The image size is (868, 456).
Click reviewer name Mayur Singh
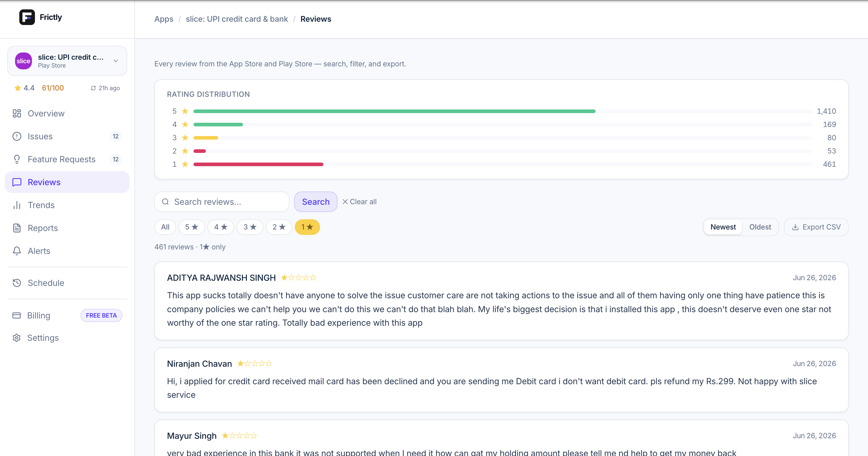[x=192, y=436]
